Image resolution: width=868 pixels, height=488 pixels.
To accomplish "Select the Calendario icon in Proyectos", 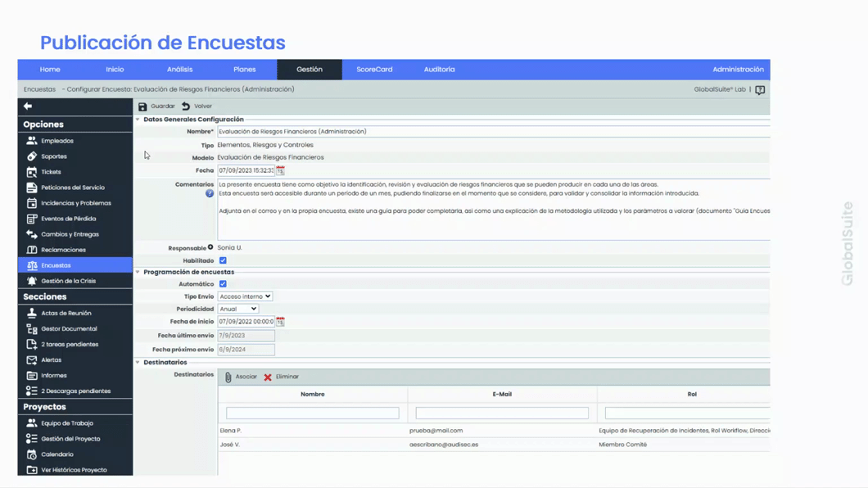I will pyautogui.click(x=33, y=454).
